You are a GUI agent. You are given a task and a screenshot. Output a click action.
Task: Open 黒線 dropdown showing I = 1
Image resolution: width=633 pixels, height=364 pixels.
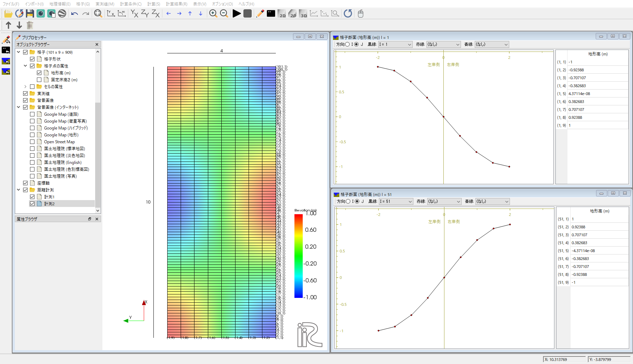(x=395, y=44)
